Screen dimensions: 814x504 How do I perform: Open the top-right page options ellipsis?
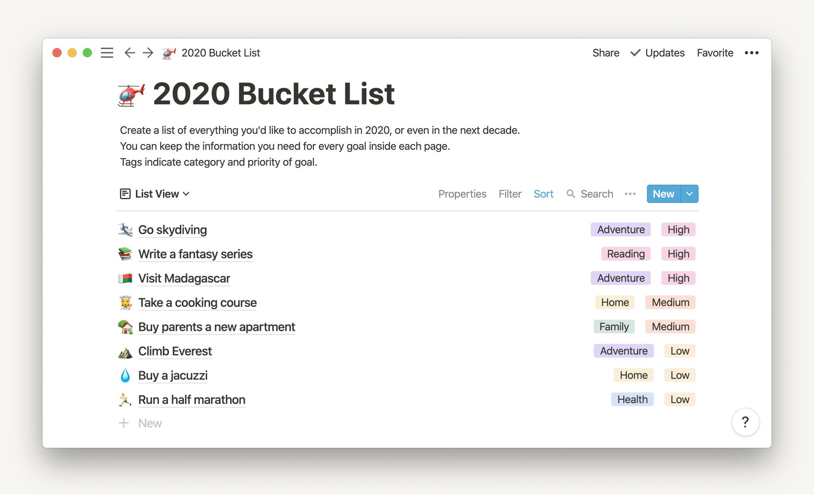pos(752,53)
